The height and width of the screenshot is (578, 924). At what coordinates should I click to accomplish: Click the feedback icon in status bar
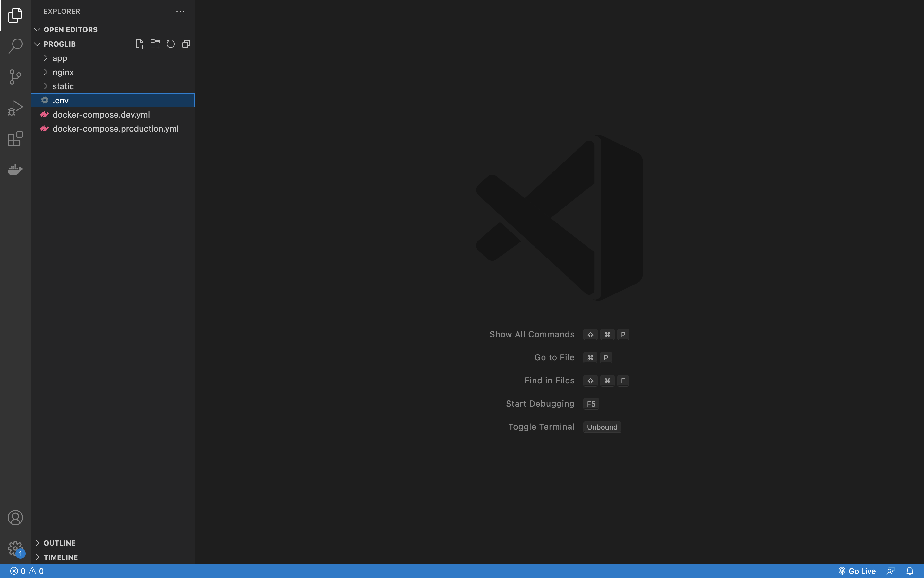pyautogui.click(x=891, y=571)
